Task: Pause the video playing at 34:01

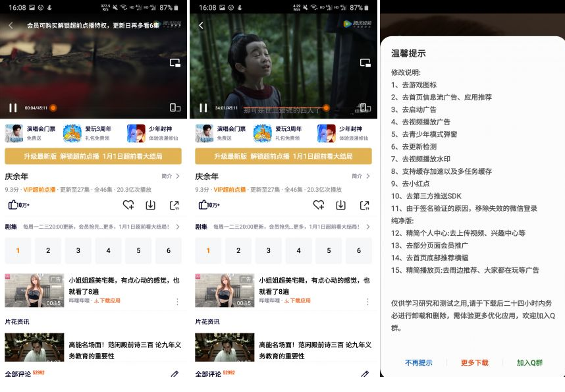Action: pos(203,108)
